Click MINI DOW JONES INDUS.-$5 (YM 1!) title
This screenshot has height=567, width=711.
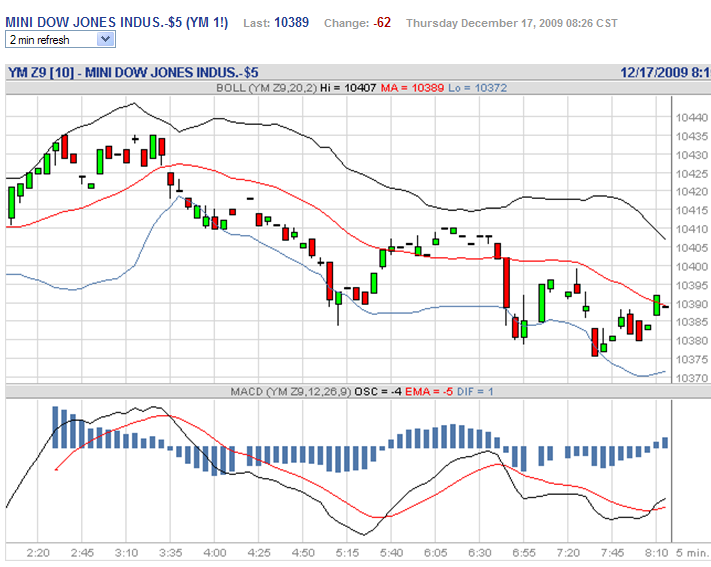[x=117, y=22]
